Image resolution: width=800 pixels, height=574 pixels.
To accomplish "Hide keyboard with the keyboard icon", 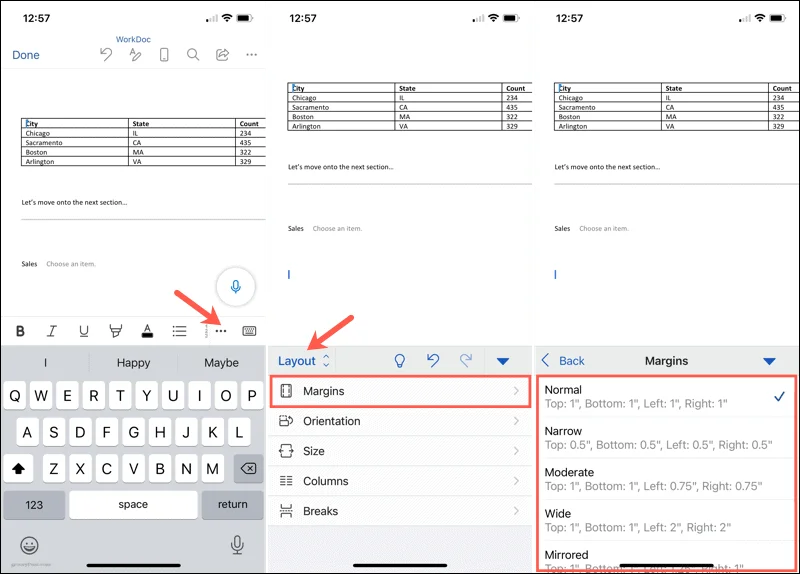I will [249, 331].
